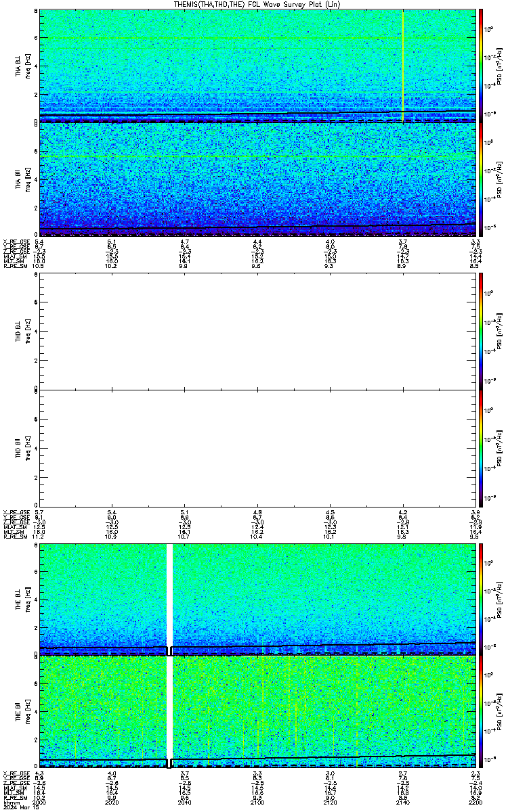Click the PSD color bar beside THA B∥

coord(481,180)
